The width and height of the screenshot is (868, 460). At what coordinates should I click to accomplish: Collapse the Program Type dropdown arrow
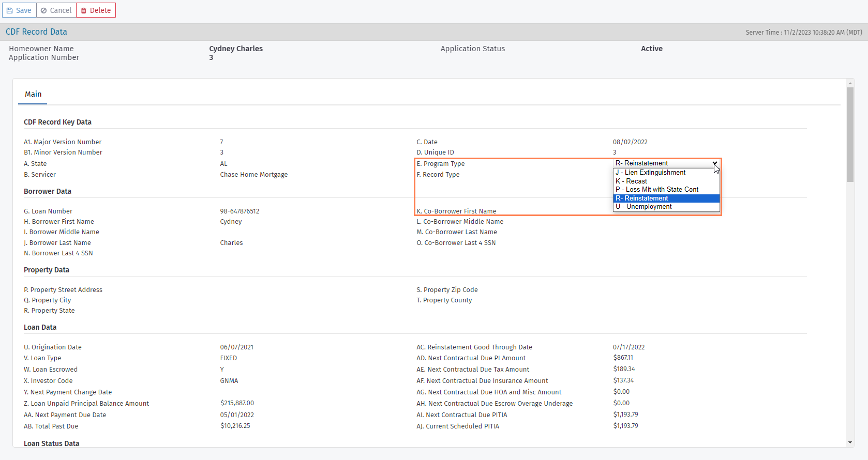[x=714, y=163]
